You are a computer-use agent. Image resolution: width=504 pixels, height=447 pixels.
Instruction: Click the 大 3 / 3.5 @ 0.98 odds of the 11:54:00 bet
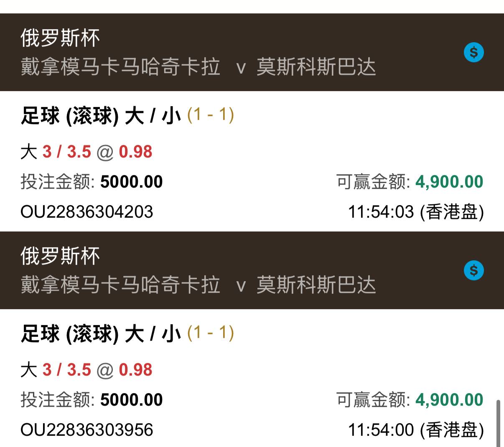(x=87, y=370)
